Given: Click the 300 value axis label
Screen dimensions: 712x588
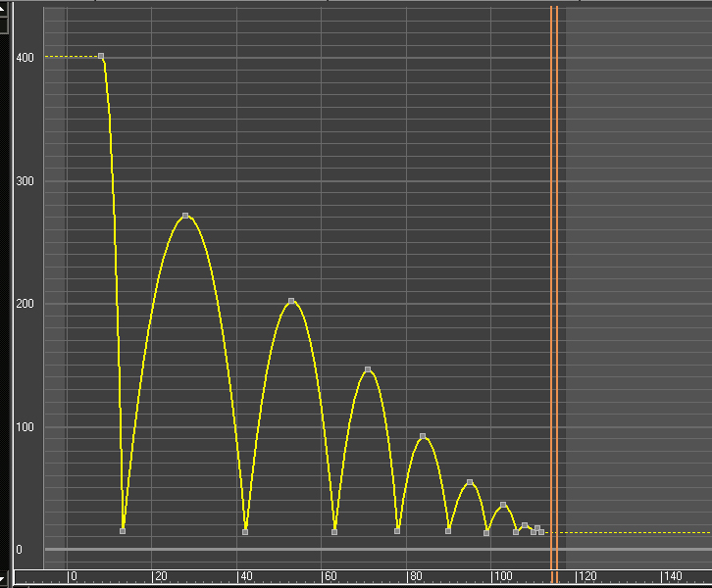Looking at the screenshot, I should (x=25, y=181).
